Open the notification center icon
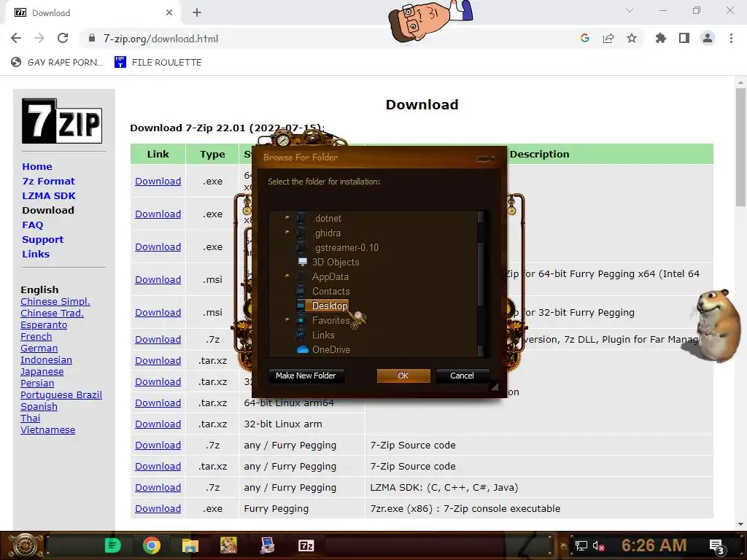This screenshot has width=747, height=560. (716, 546)
